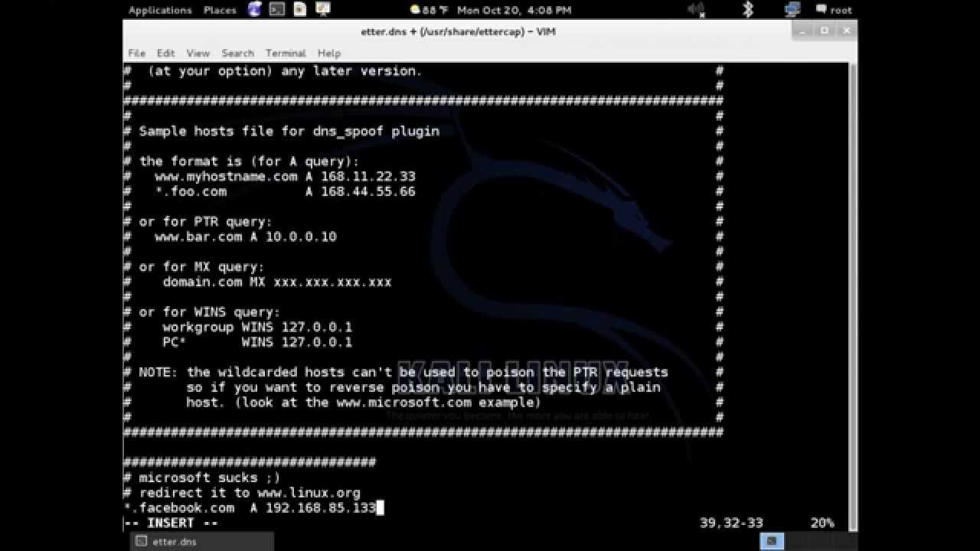Open the File menu of the terminal
Image resolution: width=980 pixels, height=551 pixels.
click(x=136, y=53)
